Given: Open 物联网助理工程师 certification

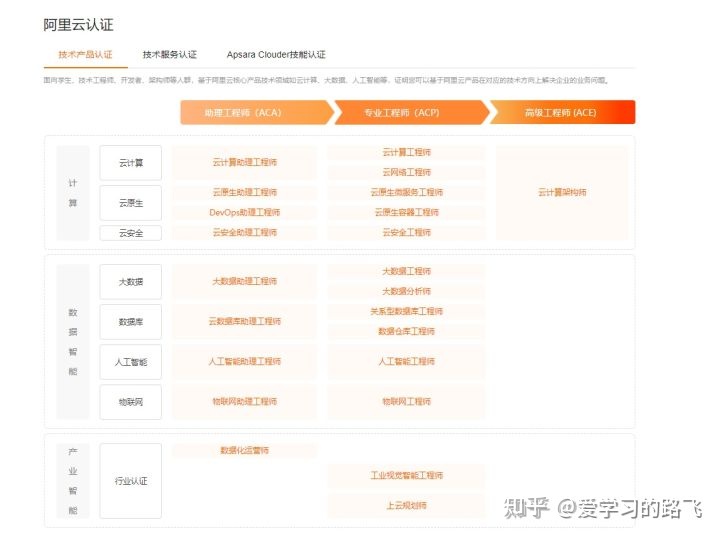Looking at the screenshot, I should (245, 402).
